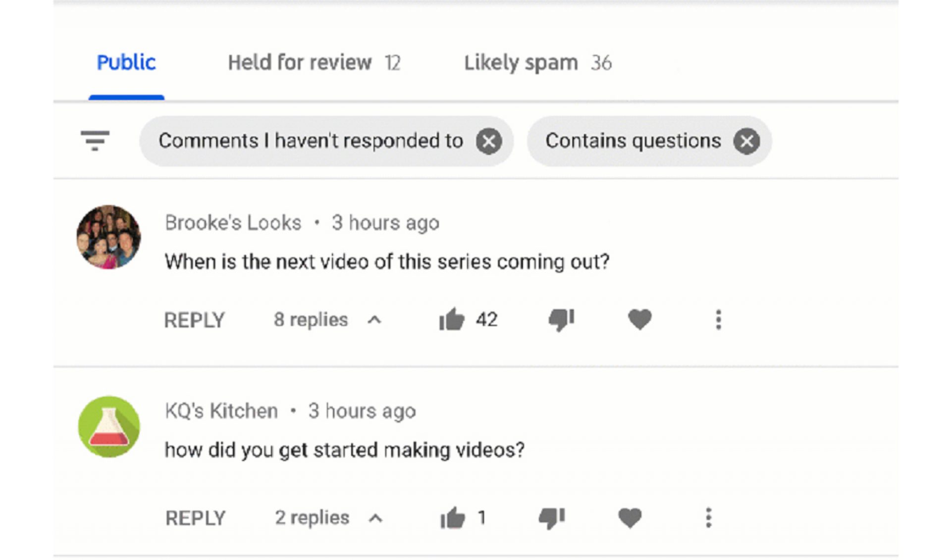Reply to KQ's Kitchen question
Screen dimensions: 951x560
coord(195,517)
